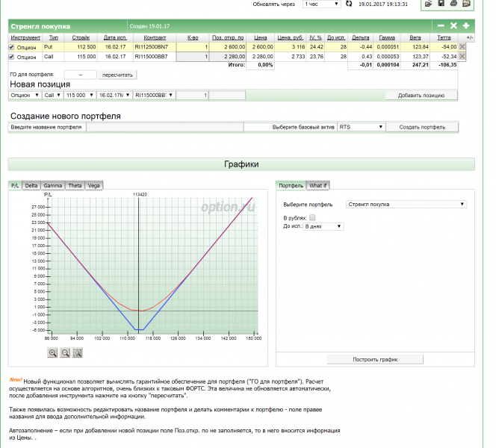Edit Call row open price 2 280,00
Viewport: 496px width, 448px height.
[x=227, y=57]
